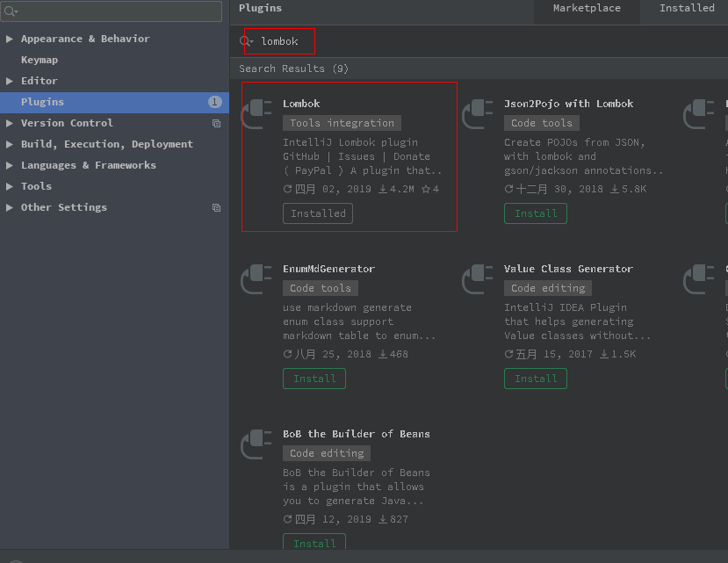728x563 pixels.
Task: Click the Plugins update count badge
Action: pos(214,102)
